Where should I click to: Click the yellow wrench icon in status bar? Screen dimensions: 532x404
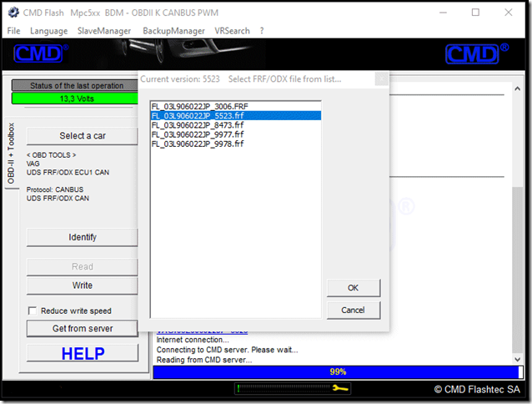pyautogui.click(x=340, y=388)
